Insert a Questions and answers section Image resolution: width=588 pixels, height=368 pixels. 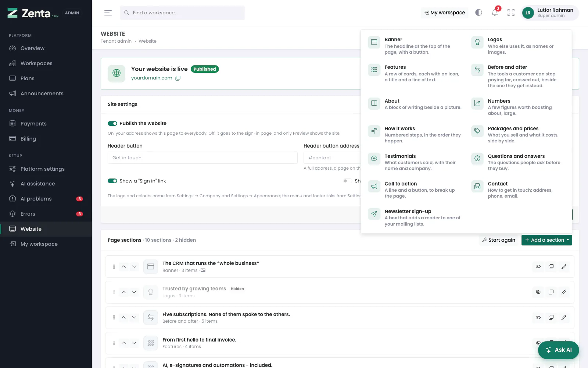(x=518, y=162)
